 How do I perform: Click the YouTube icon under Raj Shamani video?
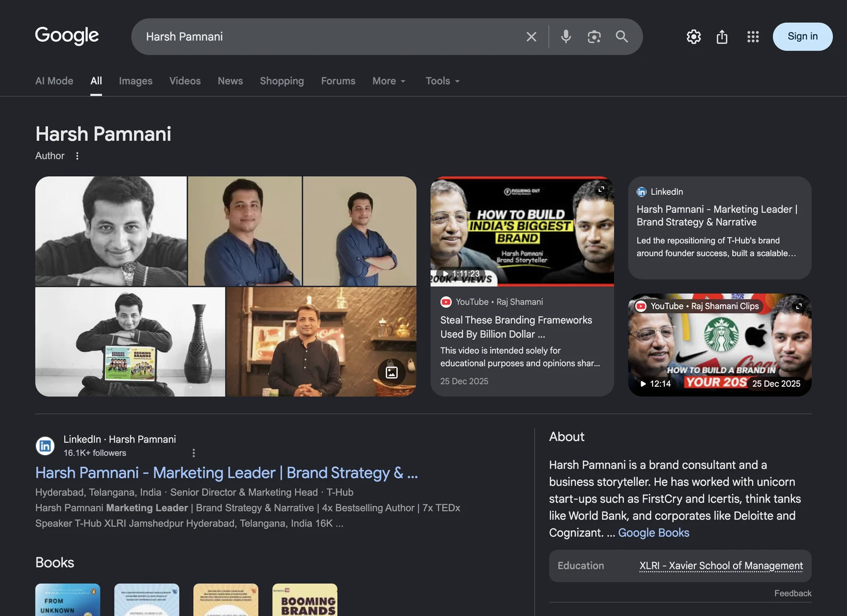(x=446, y=302)
